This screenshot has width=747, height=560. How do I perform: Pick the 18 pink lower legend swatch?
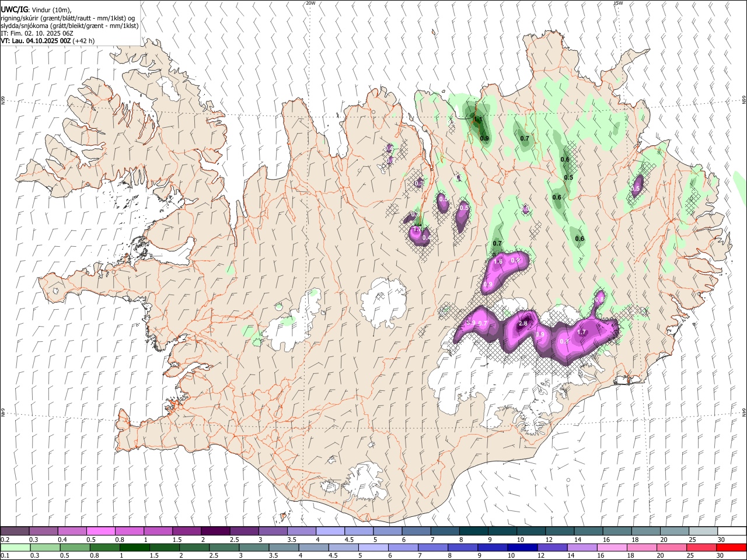(642, 547)
